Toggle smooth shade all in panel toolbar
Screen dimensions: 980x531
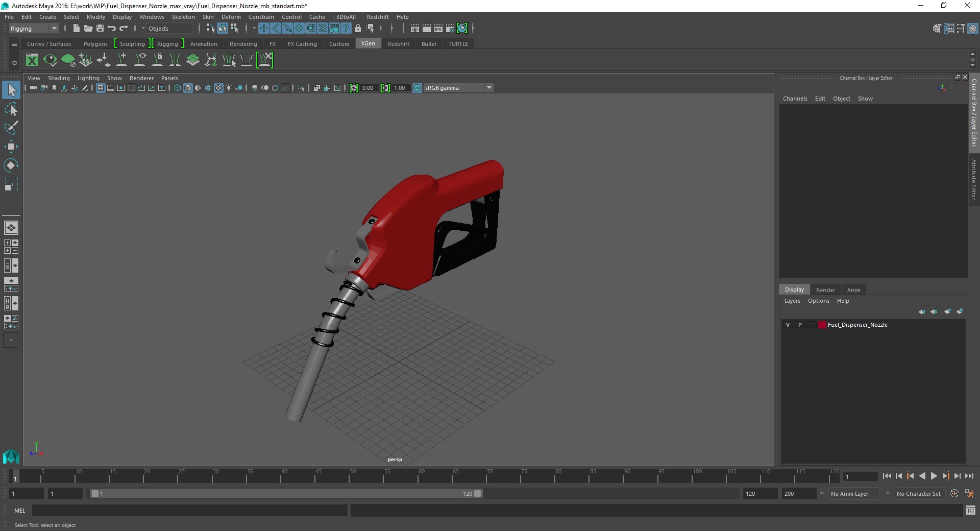188,88
